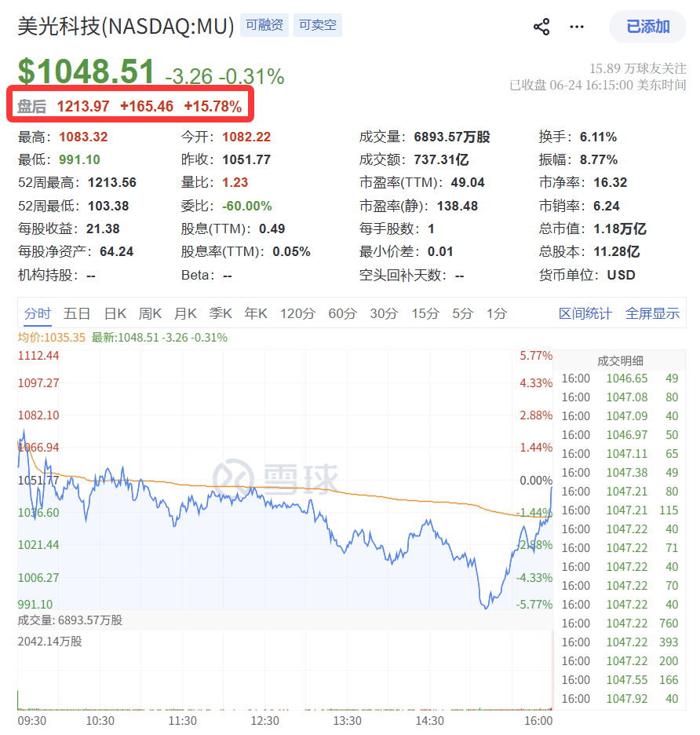Click the 换手 value 6.11%
Screen dimensions: 700x735
click(x=598, y=137)
